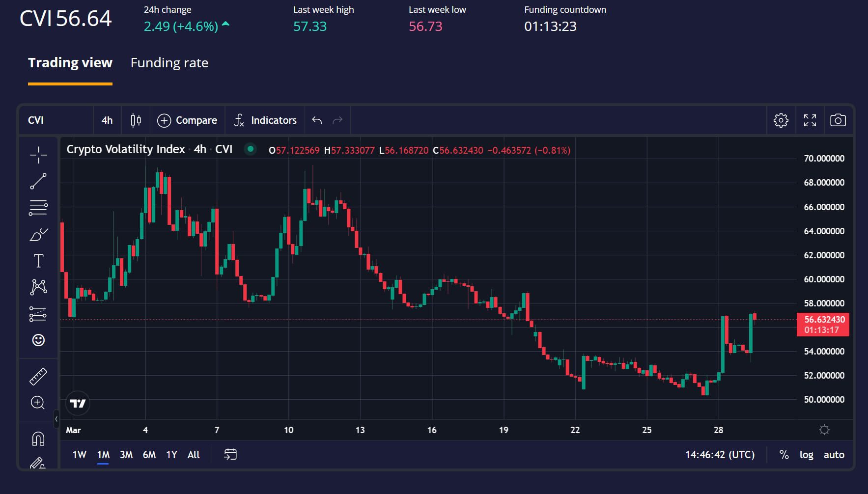This screenshot has width=868, height=494.
Task: Take a chart snapshot with camera icon
Action: point(838,120)
